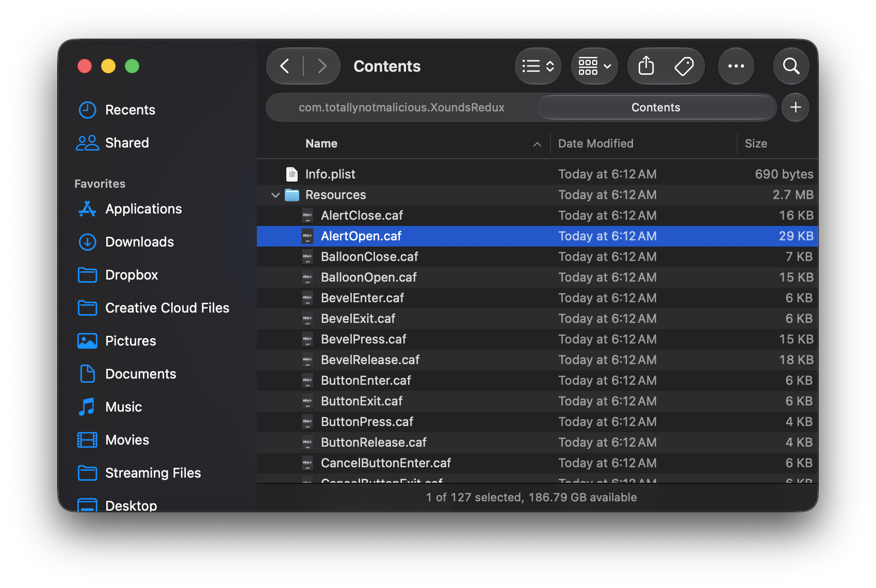Viewport: 876px width, 588px height.
Task: Open Downloads in sidebar
Action: pos(125,242)
